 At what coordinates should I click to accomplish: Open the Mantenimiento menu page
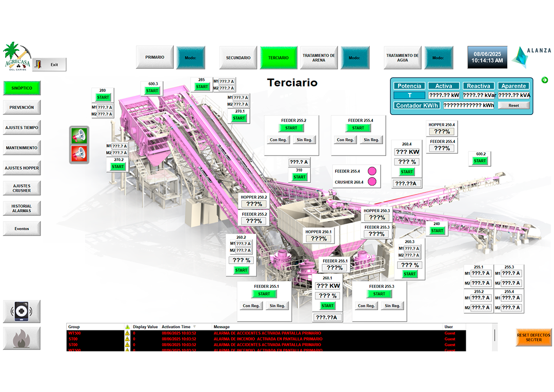[22, 148]
